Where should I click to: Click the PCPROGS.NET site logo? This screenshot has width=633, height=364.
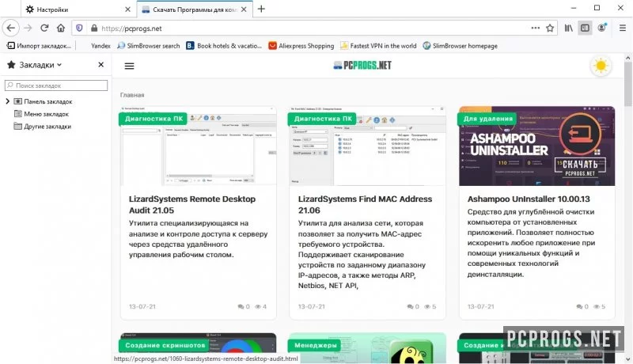362,66
